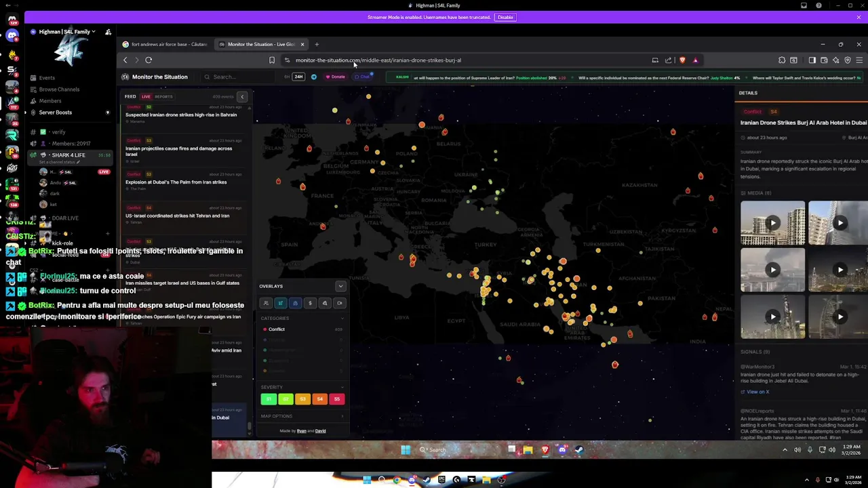
Task: Disable Streamer Mode in Discord banner
Action: point(505,17)
